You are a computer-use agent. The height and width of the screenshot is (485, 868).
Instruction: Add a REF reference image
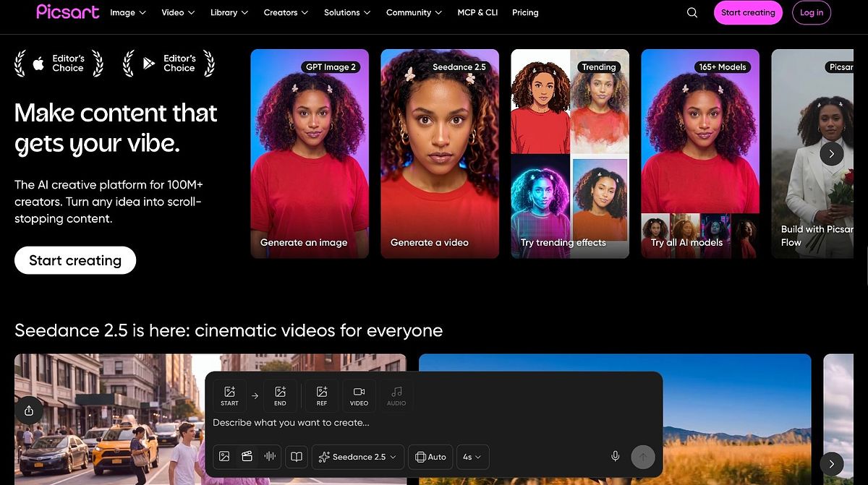click(322, 396)
